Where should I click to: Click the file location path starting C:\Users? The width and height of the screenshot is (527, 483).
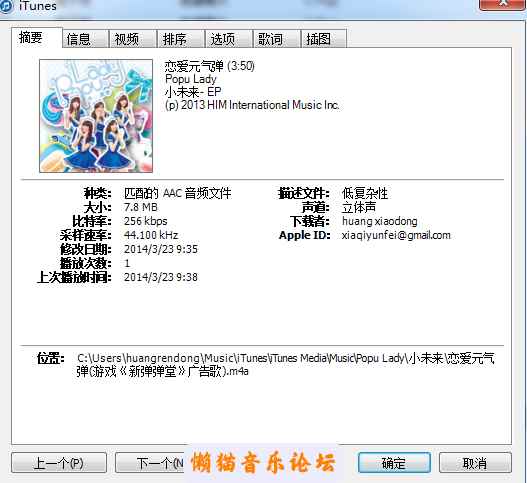coord(285,365)
